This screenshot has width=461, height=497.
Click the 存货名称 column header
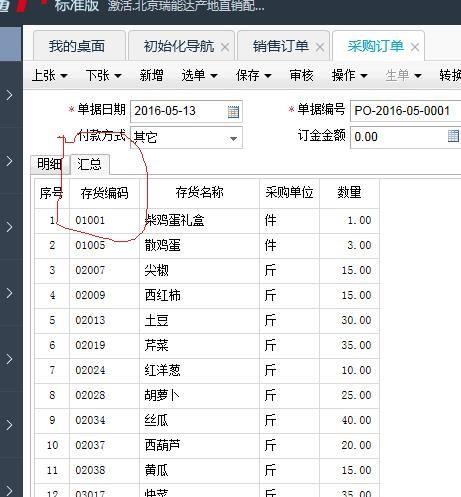tap(199, 193)
